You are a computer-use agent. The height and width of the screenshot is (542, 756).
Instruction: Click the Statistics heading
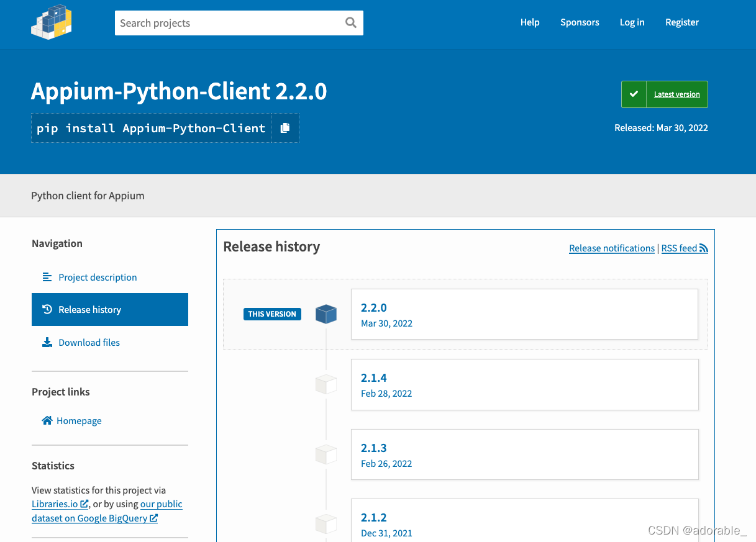tap(53, 466)
